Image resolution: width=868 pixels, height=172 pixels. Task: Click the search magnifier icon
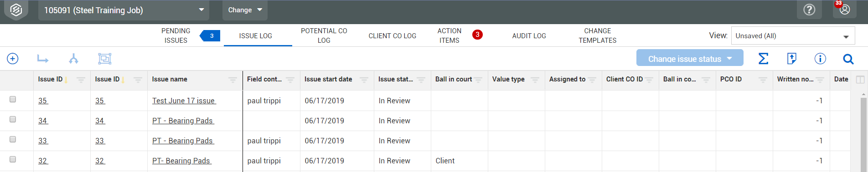[x=848, y=59]
